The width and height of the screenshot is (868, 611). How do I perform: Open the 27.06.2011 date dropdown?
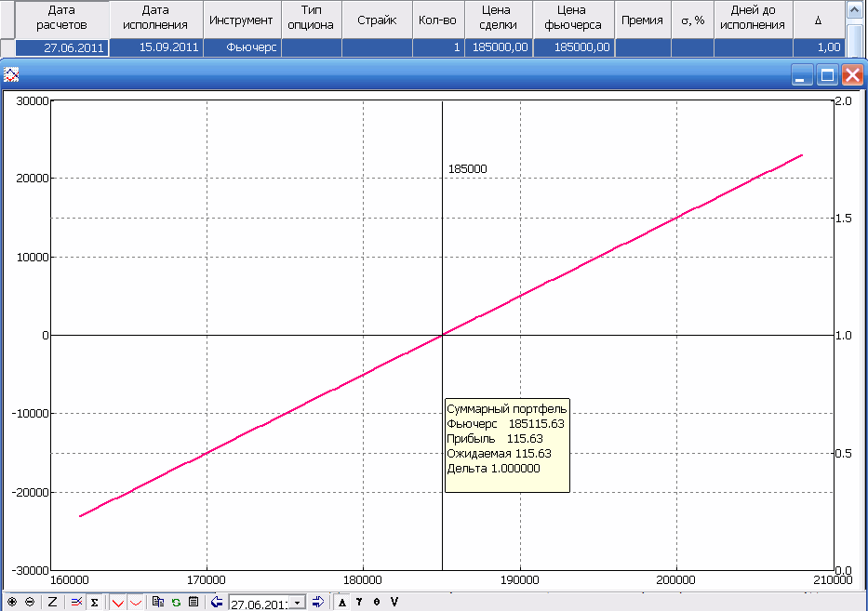(x=298, y=603)
